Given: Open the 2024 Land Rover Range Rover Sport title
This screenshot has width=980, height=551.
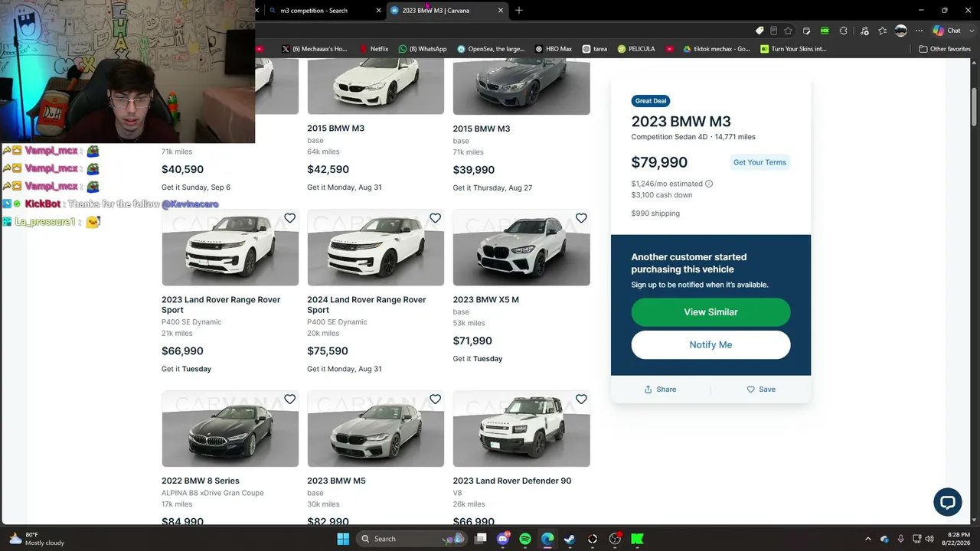Looking at the screenshot, I should coord(367,305).
